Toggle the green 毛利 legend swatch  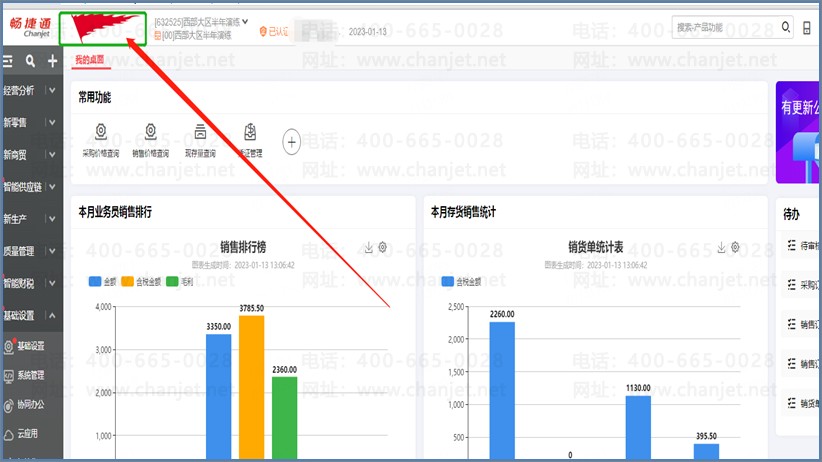172,282
